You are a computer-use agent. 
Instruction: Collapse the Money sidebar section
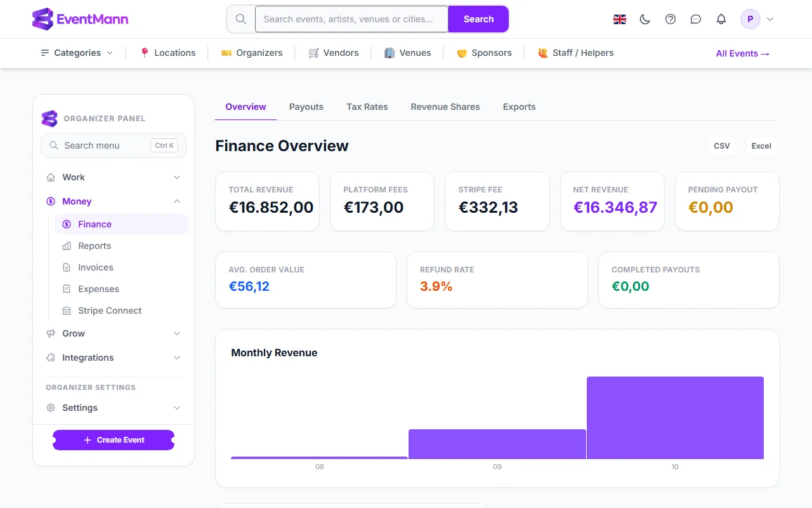click(x=114, y=201)
